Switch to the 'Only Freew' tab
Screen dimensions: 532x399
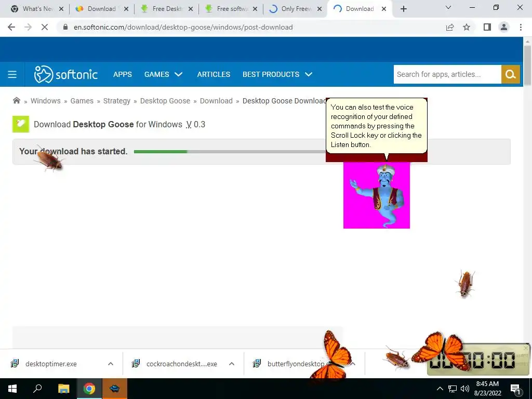[x=296, y=9]
